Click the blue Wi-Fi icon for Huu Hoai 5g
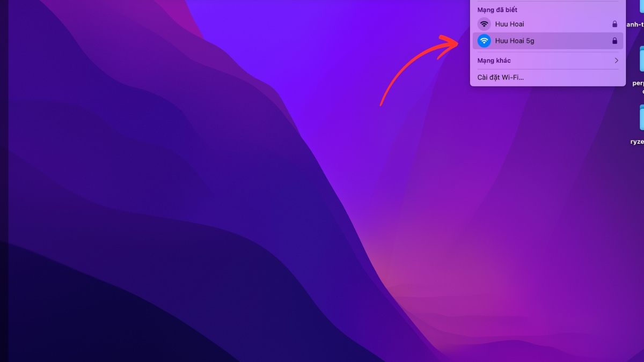 click(x=484, y=41)
